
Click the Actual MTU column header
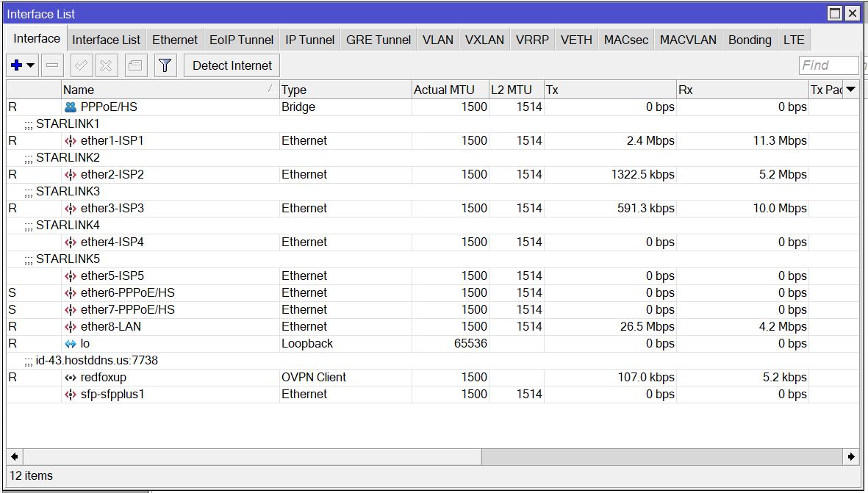coord(450,90)
